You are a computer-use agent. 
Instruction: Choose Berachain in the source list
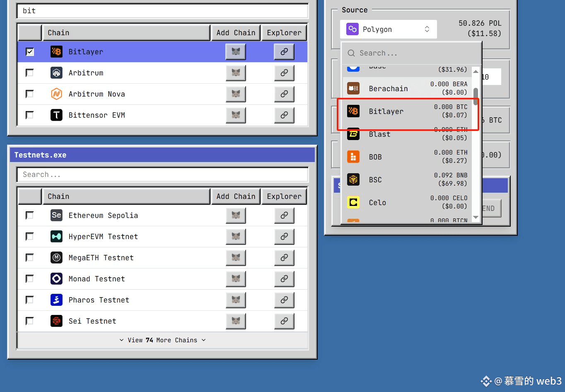407,88
